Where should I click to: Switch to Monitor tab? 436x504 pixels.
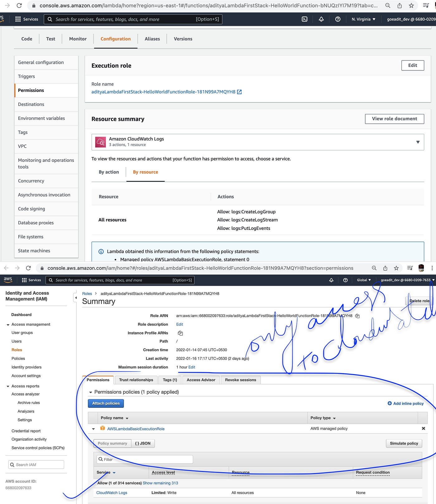tap(78, 39)
